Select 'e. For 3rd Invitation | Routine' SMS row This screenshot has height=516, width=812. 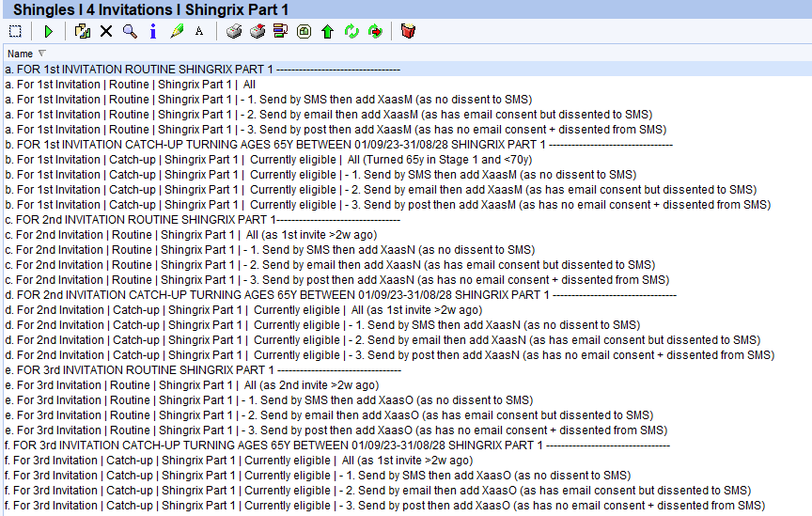coord(408,400)
